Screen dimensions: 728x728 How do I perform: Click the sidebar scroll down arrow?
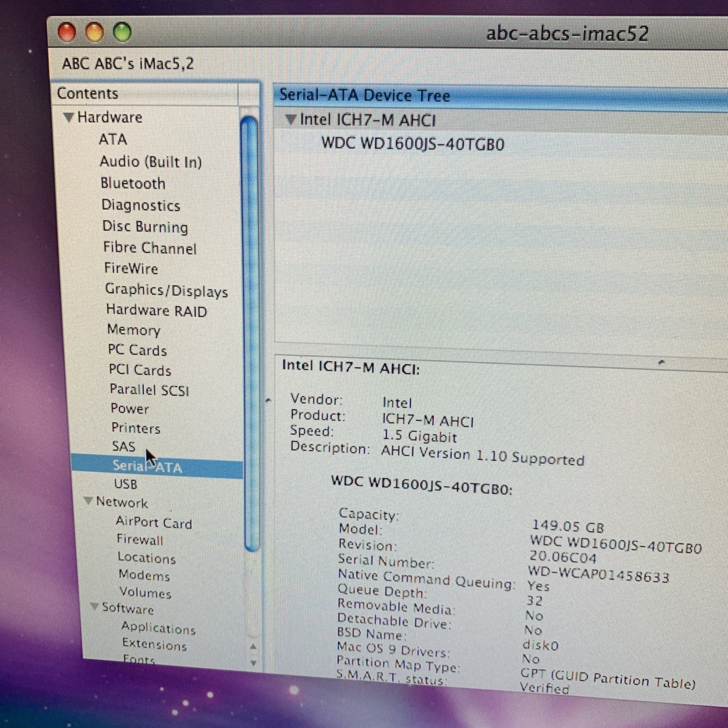click(x=253, y=662)
